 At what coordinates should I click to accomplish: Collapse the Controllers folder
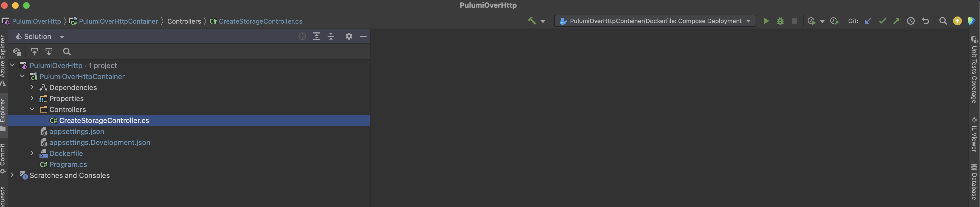pos(32,109)
